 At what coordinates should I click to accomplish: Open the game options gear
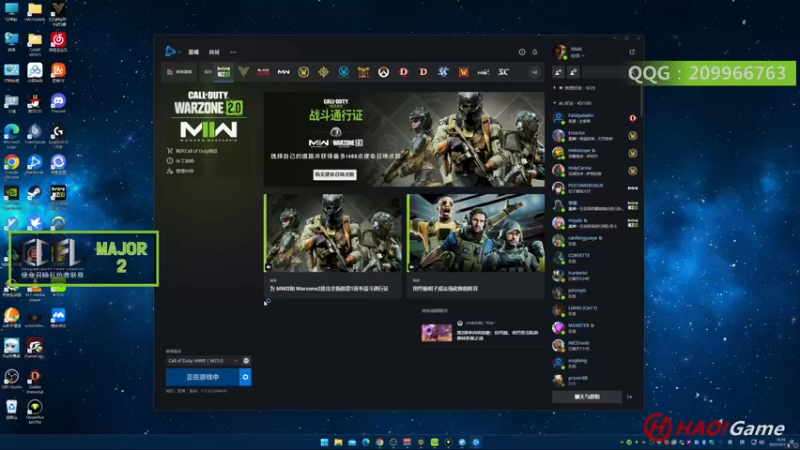tap(245, 377)
